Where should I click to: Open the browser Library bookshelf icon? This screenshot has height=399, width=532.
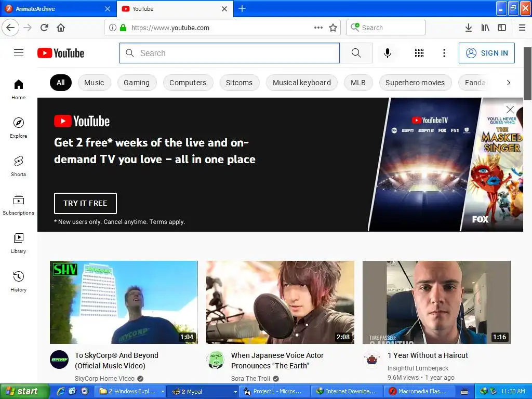coord(485,28)
